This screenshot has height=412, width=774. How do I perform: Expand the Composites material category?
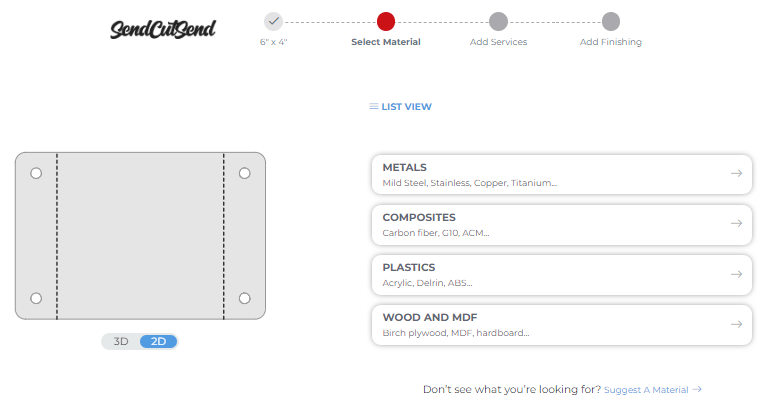[540, 224]
